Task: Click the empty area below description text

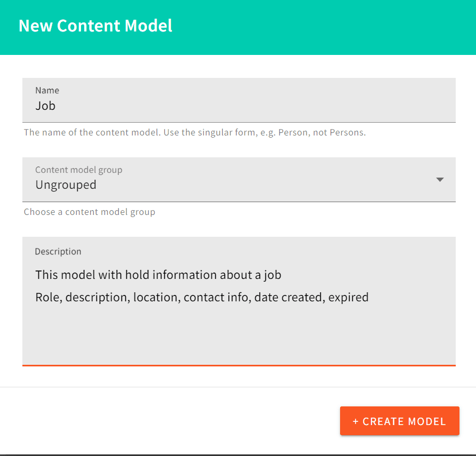Action: (x=239, y=336)
